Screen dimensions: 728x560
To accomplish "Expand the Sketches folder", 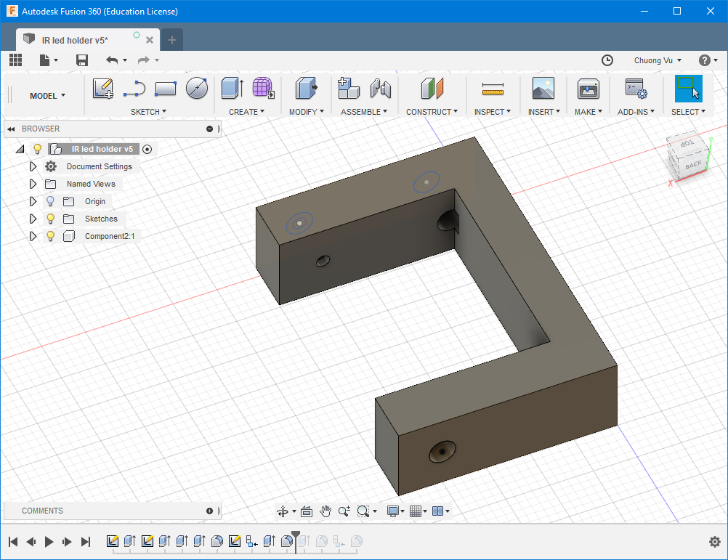I will pos(33,219).
